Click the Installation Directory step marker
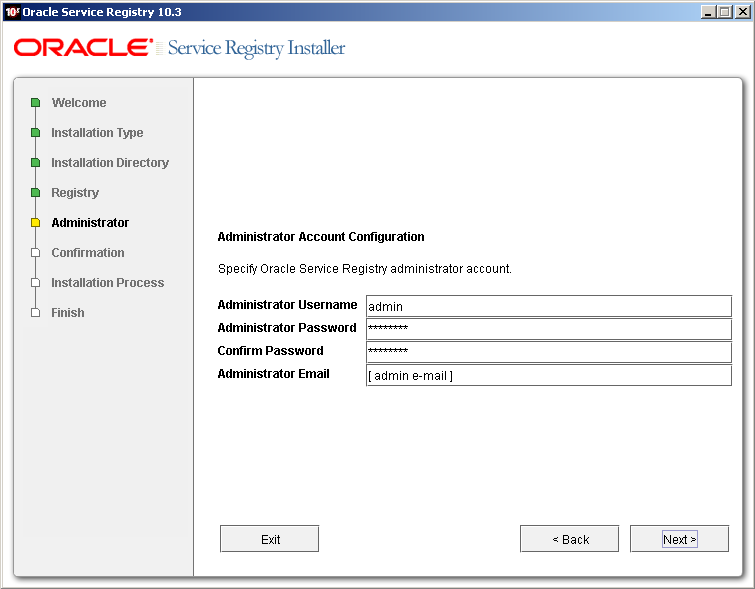 (x=35, y=163)
